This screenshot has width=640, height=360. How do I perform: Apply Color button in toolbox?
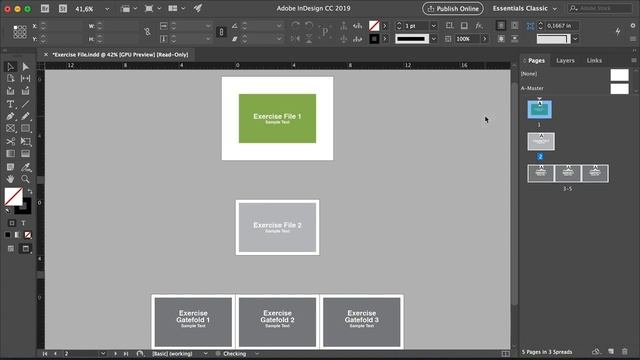pyautogui.click(x=8, y=235)
